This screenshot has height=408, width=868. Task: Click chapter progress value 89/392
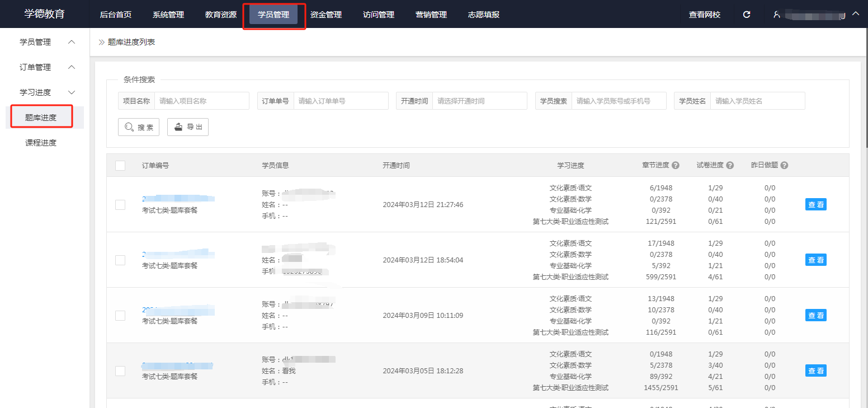660,377
